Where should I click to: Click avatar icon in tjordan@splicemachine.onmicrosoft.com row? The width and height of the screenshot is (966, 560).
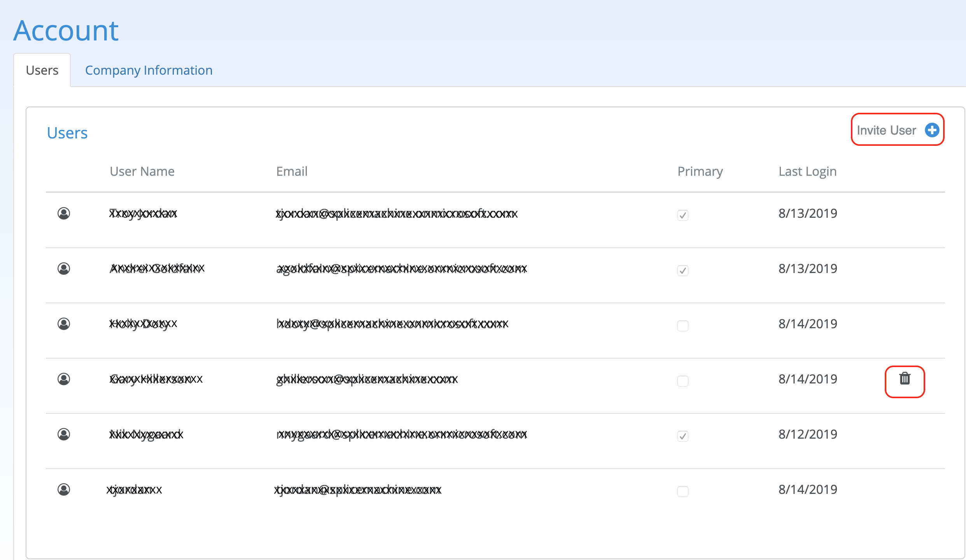(64, 213)
